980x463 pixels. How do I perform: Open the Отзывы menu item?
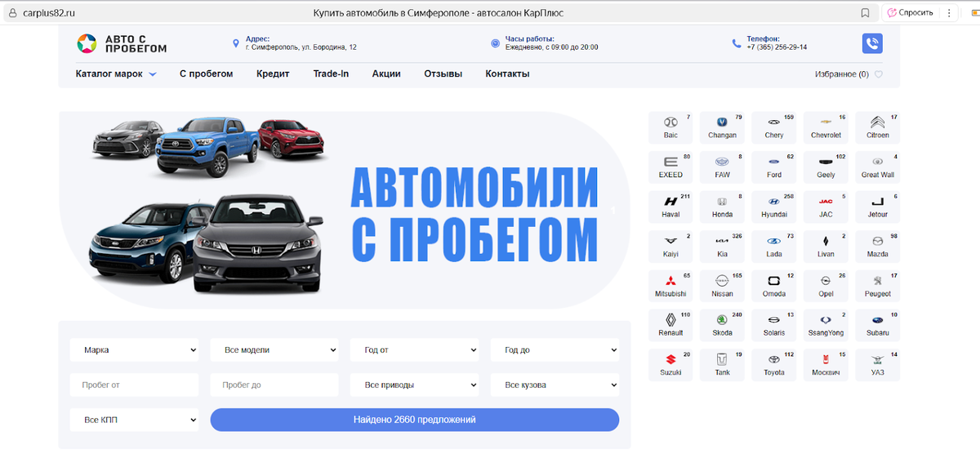tap(443, 73)
